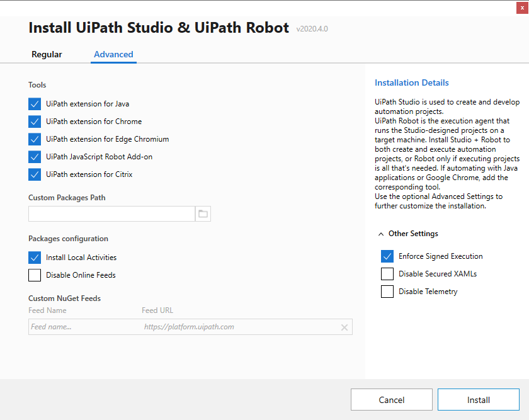
Task: Click the folder browse icon for Custom Packages Path
Action: point(203,214)
